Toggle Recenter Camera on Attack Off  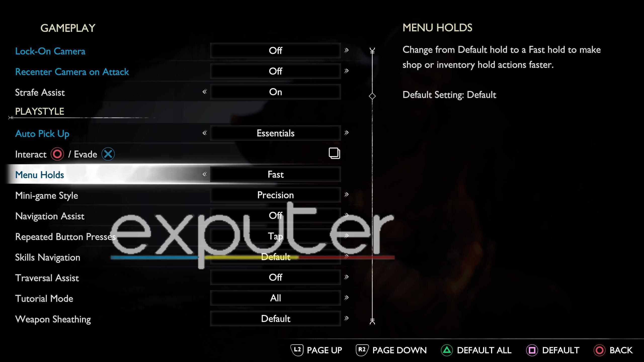coord(275,71)
